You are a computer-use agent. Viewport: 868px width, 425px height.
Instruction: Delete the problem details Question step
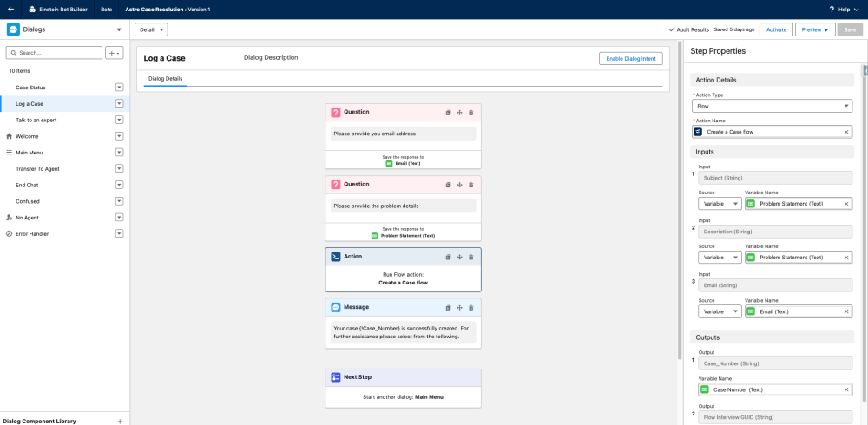click(x=471, y=185)
